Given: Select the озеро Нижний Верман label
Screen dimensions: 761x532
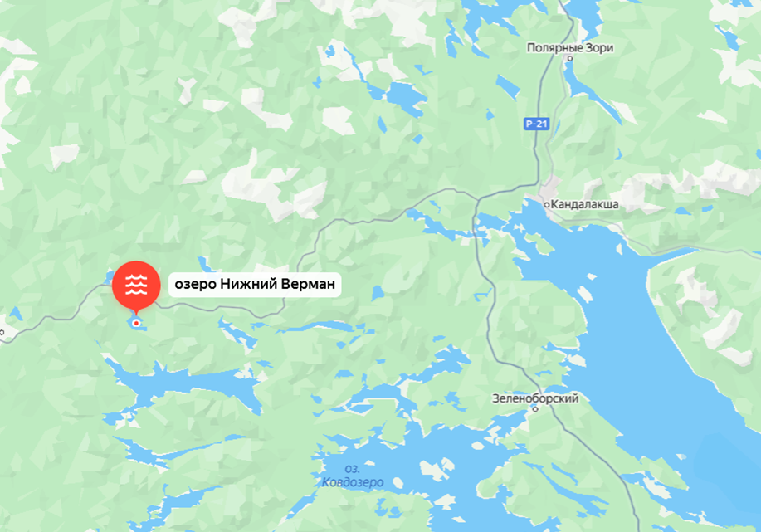Looking at the screenshot, I should 255,284.
